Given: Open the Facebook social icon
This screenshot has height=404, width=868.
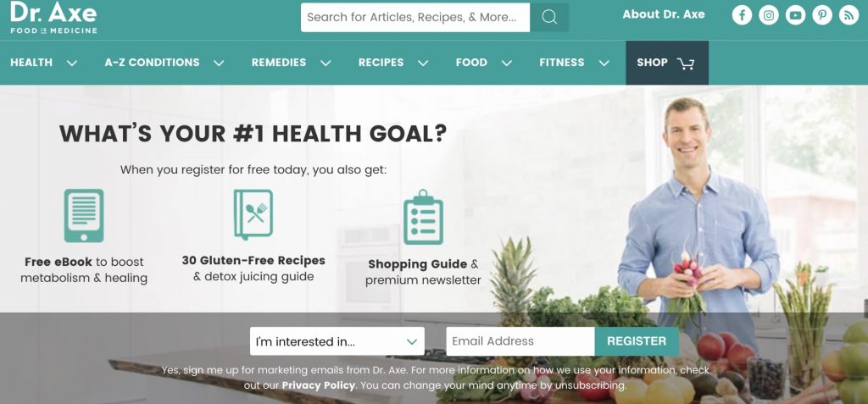Looking at the screenshot, I should (742, 15).
